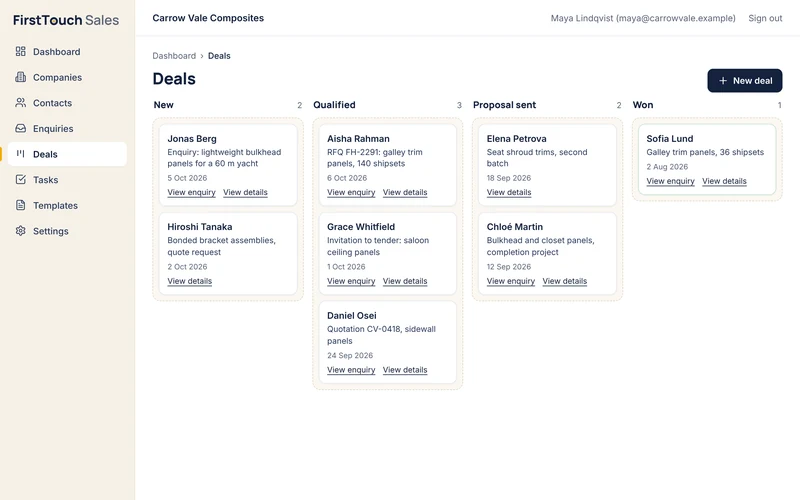Click the Elena Petrova card name
The height and width of the screenshot is (500, 800).
[x=516, y=139]
